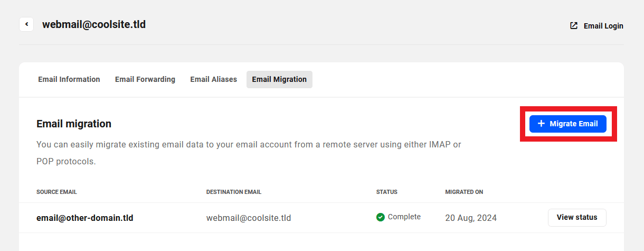Click the source email email@other-domain.tld
Viewport: 644px width, 251px height.
(85, 218)
